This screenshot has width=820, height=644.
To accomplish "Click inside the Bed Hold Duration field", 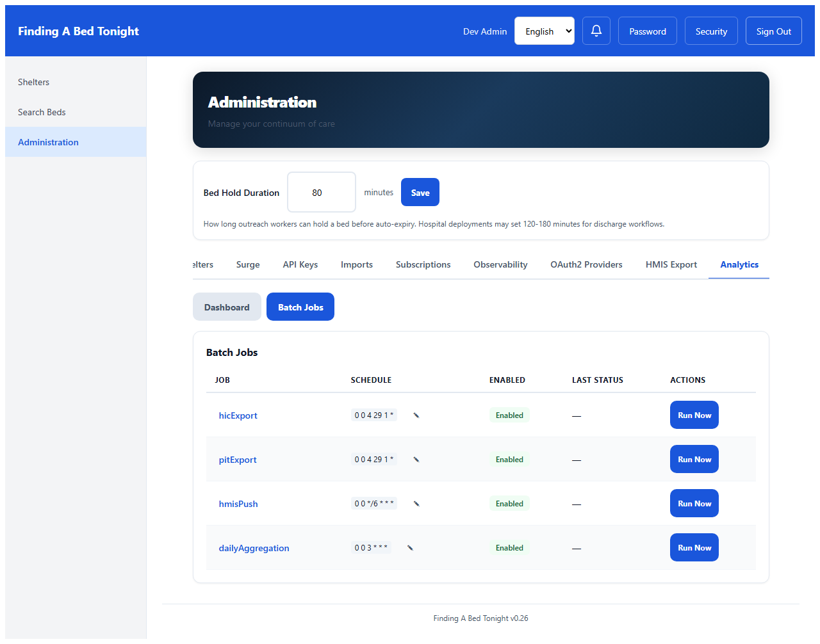I will [321, 192].
